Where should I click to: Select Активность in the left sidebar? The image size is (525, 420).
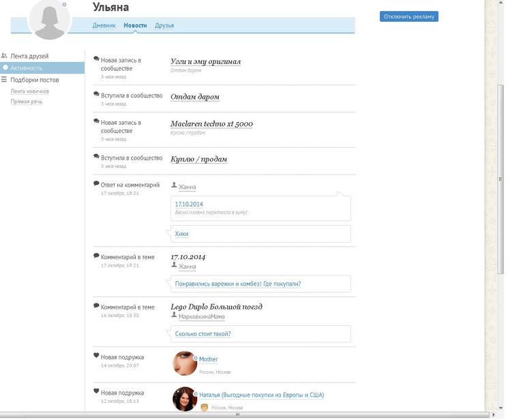(x=27, y=68)
